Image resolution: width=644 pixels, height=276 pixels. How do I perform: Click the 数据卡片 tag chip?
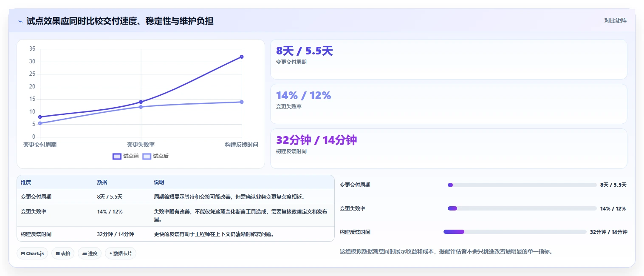[x=121, y=253]
